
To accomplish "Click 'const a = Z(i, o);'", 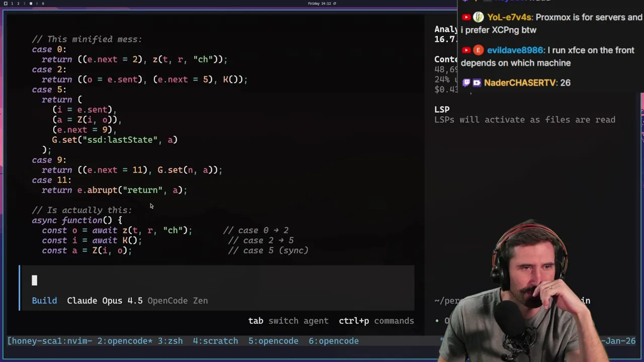I will (x=87, y=250).
